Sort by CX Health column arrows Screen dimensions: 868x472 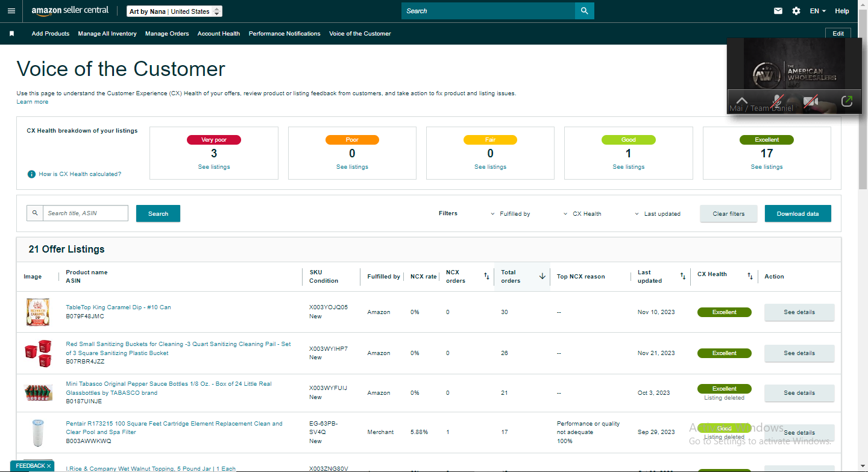(750, 276)
